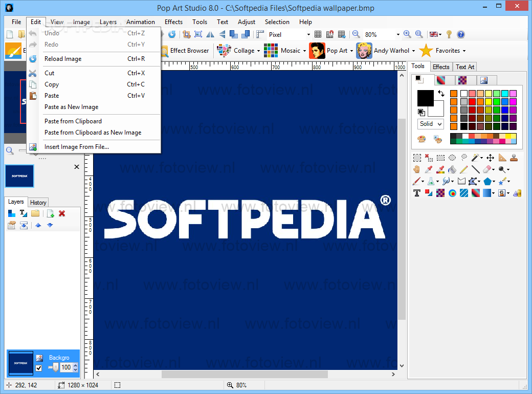Click the zoom in magnifier icon
Screen dimensions: 532x394
tap(407, 34)
